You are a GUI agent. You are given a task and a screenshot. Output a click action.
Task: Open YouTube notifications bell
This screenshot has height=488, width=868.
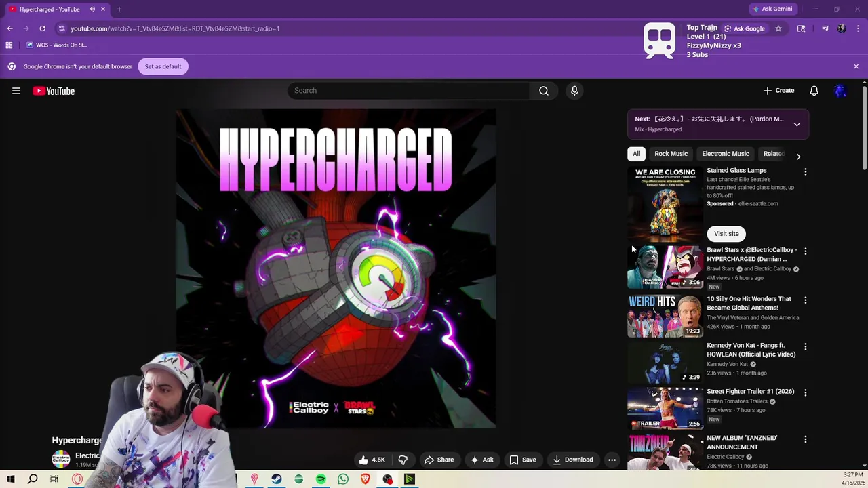point(814,91)
